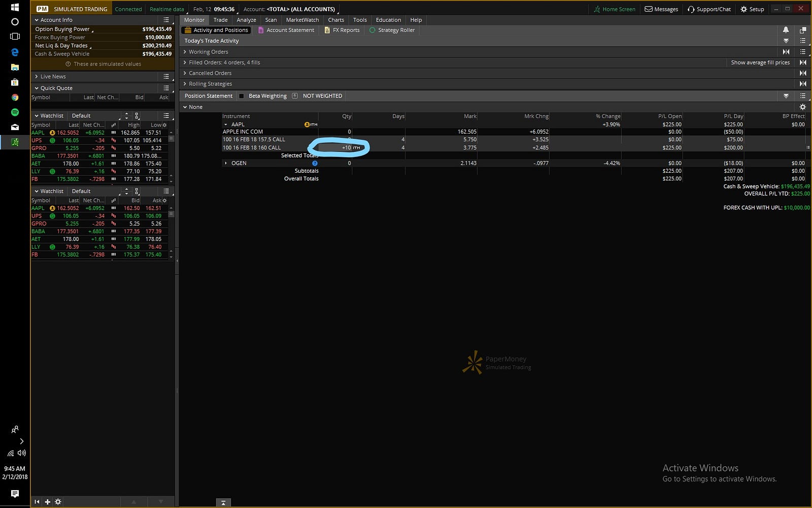Open the Live News gadget menu icon

click(166, 76)
